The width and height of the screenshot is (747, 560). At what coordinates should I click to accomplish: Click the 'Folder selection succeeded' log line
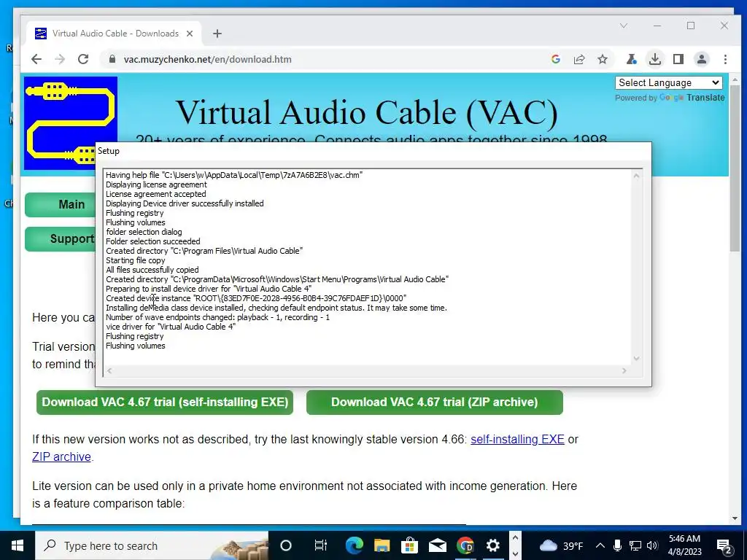coord(153,241)
